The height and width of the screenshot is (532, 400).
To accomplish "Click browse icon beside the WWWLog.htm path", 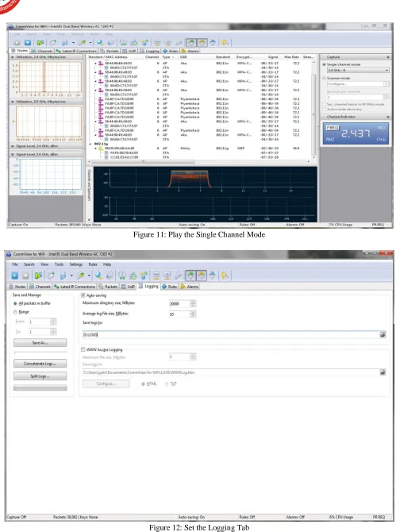I will click(x=383, y=372).
